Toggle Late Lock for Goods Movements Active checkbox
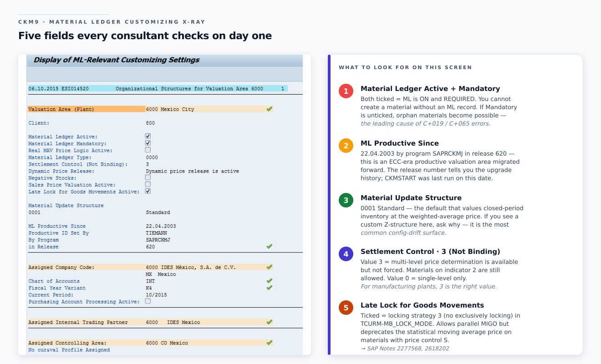Image resolution: width=601 pixels, height=364 pixels. [x=148, y=191]
